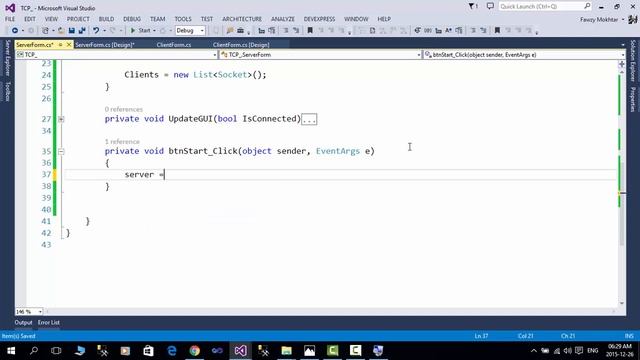
Task: Open the feedback speech bubble icon
Action: pos(490,7)
